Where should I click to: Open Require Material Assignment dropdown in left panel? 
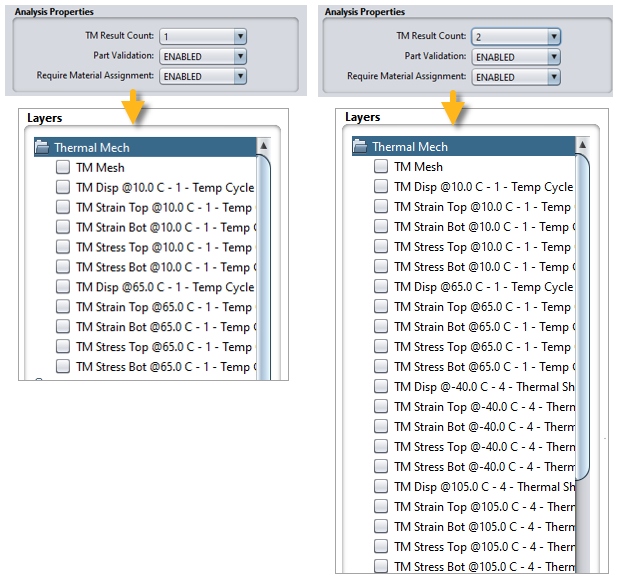pyautogui.click(x=203, y=76)
